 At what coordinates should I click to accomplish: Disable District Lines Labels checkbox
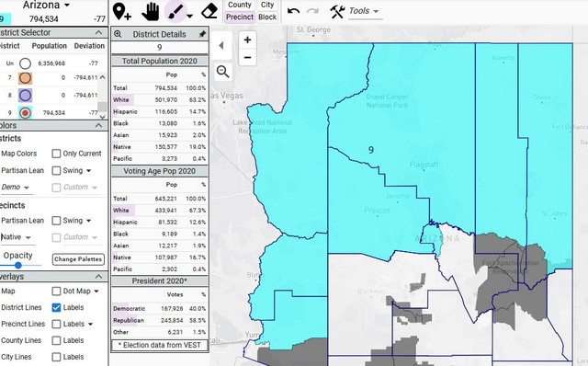tap(56, 307)
